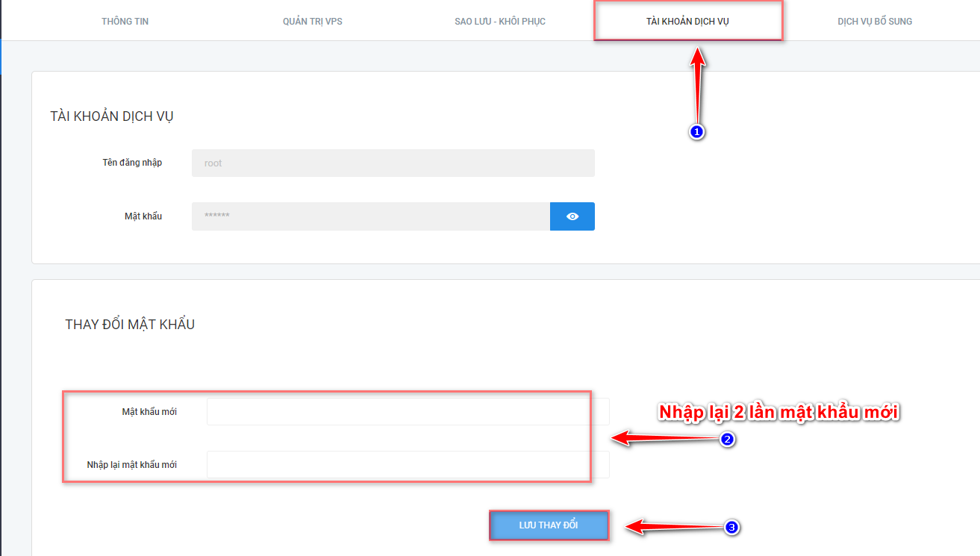The image size is (980, 556).
Task: Click the blue numbered marker 3
Action: [x=731, y=528]
